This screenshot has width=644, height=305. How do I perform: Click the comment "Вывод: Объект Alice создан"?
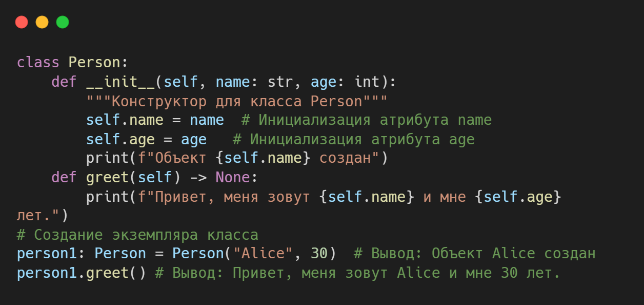coord(474,254)
